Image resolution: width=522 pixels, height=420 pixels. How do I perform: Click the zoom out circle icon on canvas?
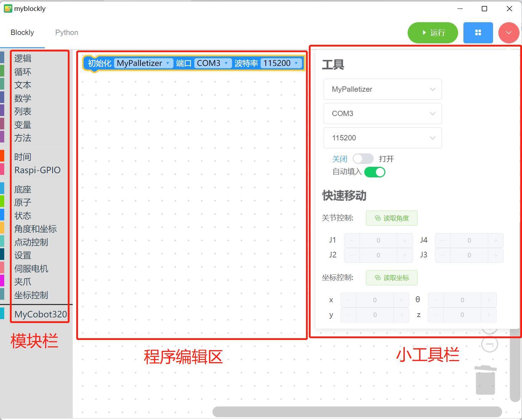point(490,344)
